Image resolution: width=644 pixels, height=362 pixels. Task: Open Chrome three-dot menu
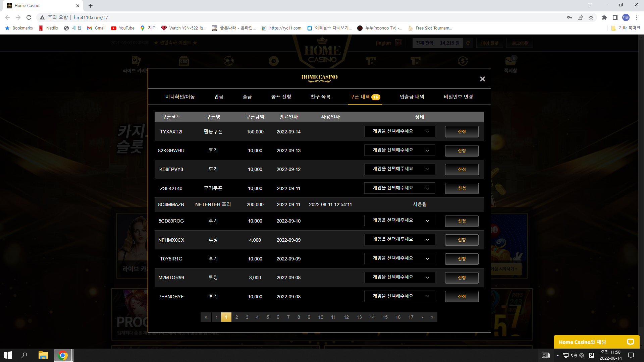[637, 17]
